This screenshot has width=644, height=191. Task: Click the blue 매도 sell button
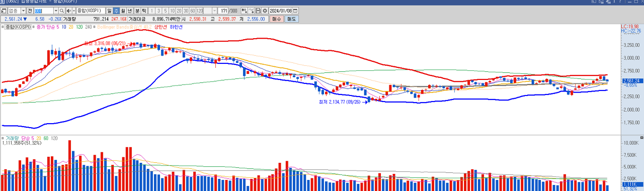pyautogui.click(x=292, y=19)
